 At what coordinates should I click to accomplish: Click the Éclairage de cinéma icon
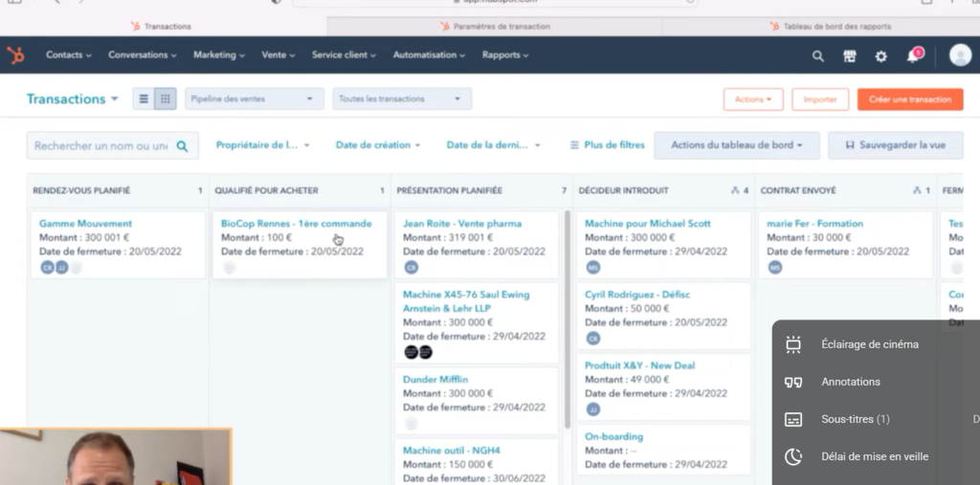tap(792, 344)
